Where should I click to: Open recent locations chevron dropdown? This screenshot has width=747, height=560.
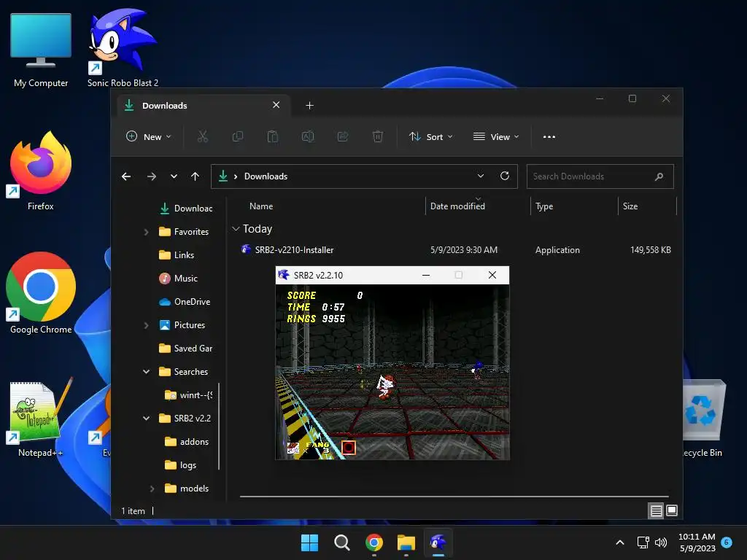(x=174, y=176)
